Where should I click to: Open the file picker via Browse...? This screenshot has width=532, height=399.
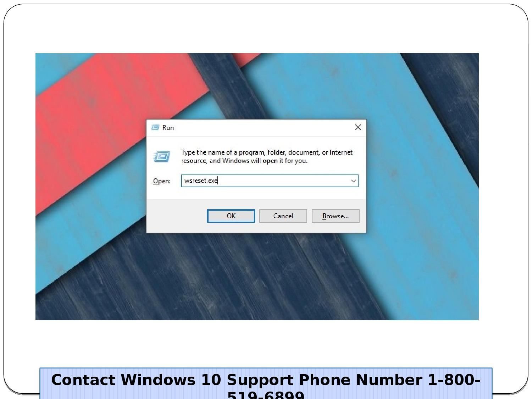pyautogui.click(x=336, y=216)
